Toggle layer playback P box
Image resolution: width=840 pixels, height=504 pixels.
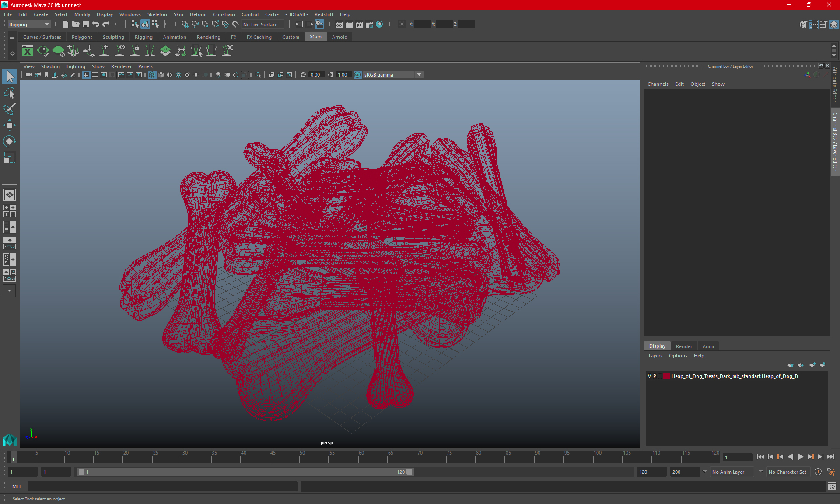tap(655, 376)
